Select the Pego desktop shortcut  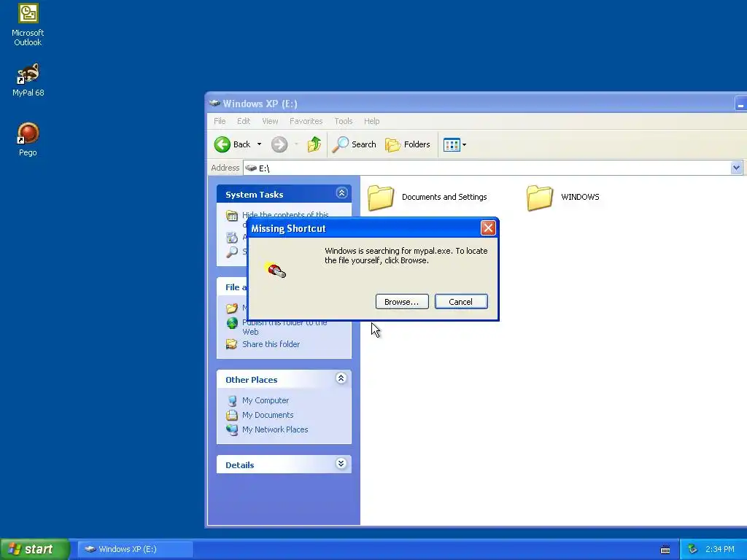[28, 139]
